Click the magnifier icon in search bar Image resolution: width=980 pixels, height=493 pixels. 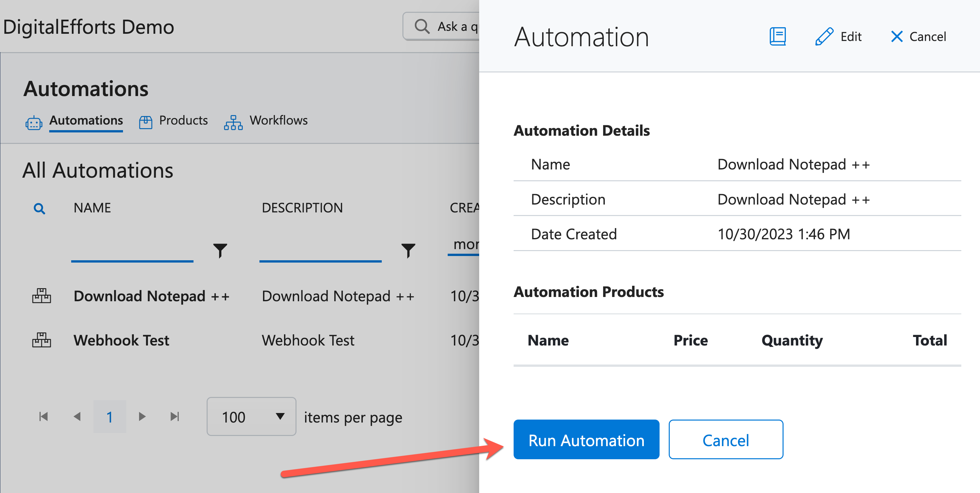coord(422,27)
